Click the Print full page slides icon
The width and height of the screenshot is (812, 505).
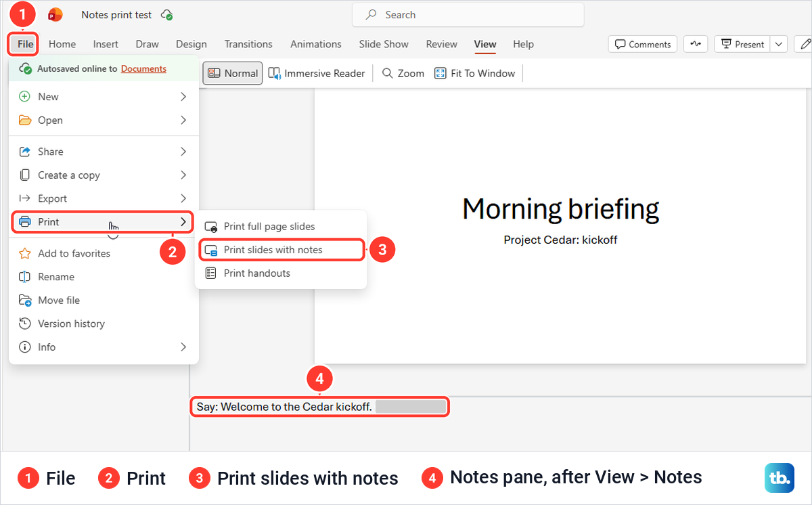coord(211,227)
